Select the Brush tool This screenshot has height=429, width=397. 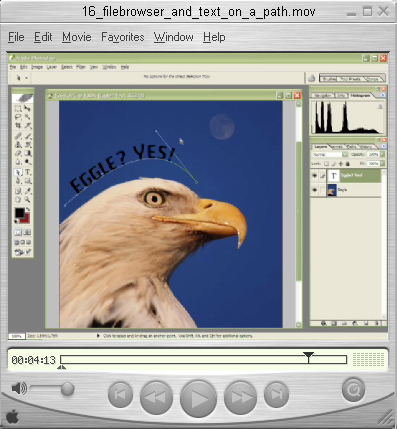tap(28, 136)
